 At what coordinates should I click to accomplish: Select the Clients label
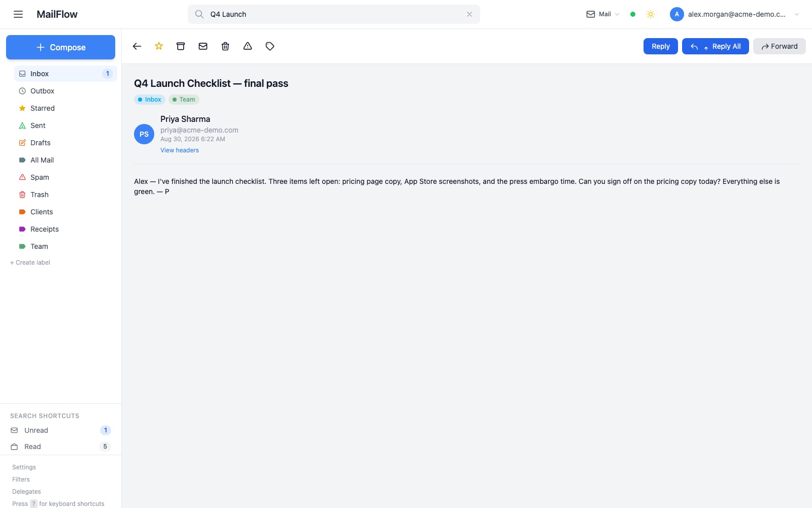pyautogui.click(x=65, y=212)
